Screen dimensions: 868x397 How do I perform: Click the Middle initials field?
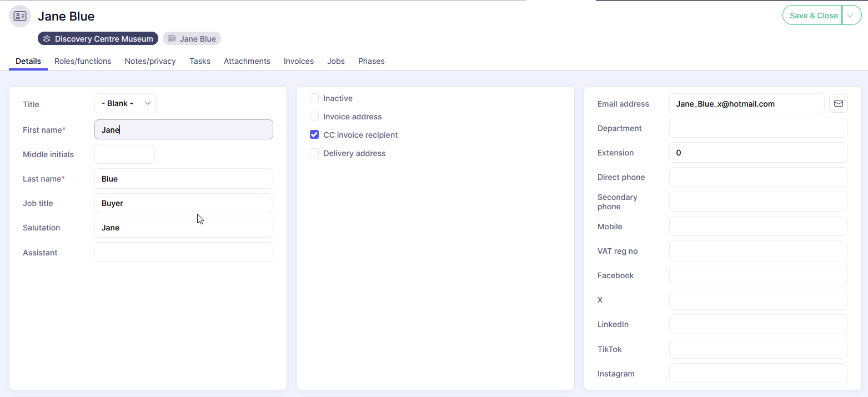coord(124,154)
